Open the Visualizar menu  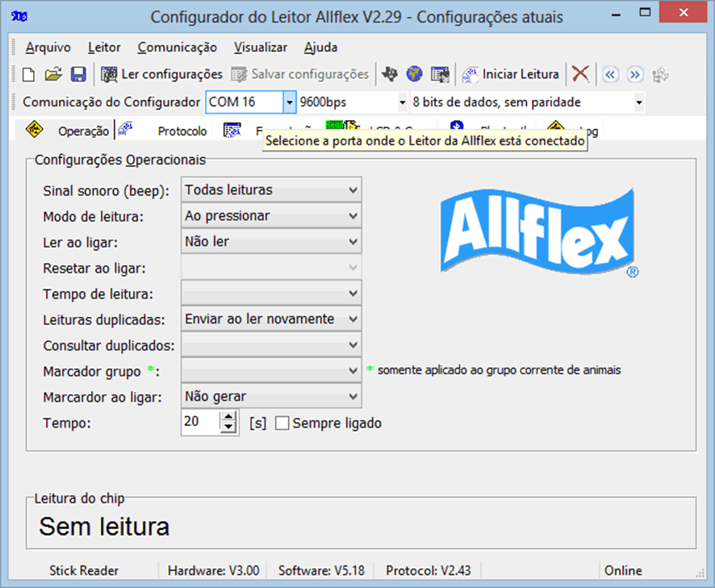pyautogui.click(x=261, y=48)
